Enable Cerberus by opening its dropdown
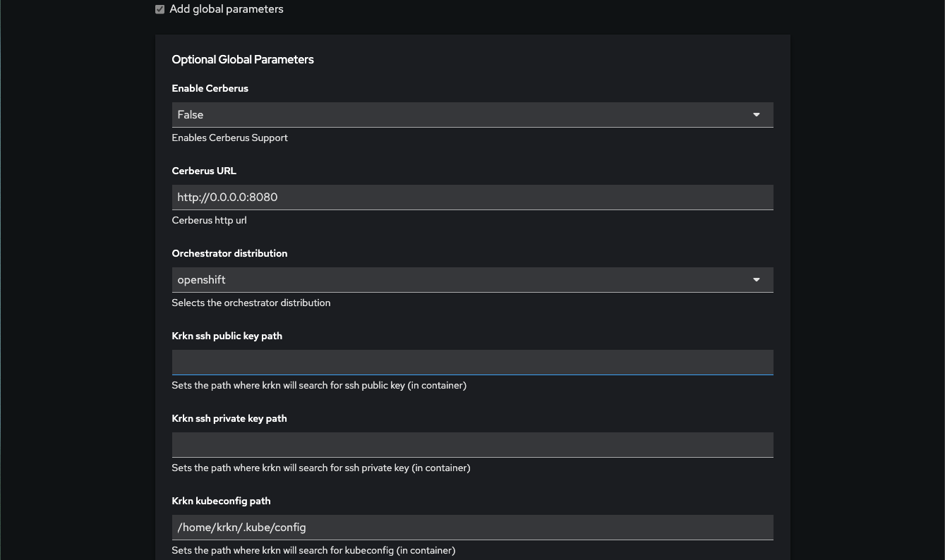Viewport: 945px width, 560px height. click(x=472, y=114)
